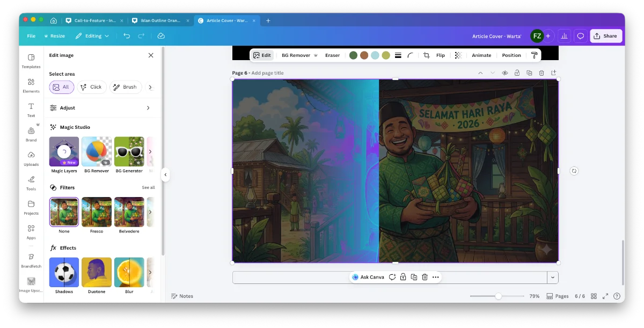Open the Image Upscaler app
The width and height of the screenshot is (644, 328).
[31, 285]
